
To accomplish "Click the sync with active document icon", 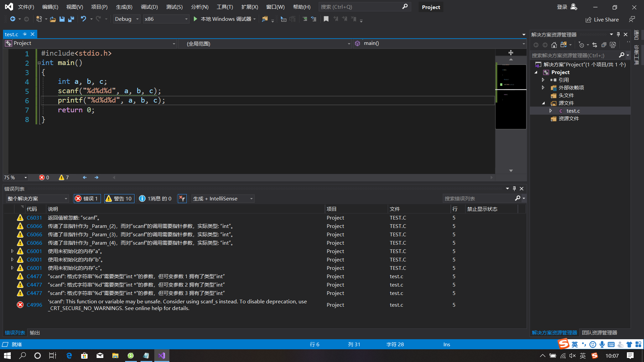I will pos(595,45).
